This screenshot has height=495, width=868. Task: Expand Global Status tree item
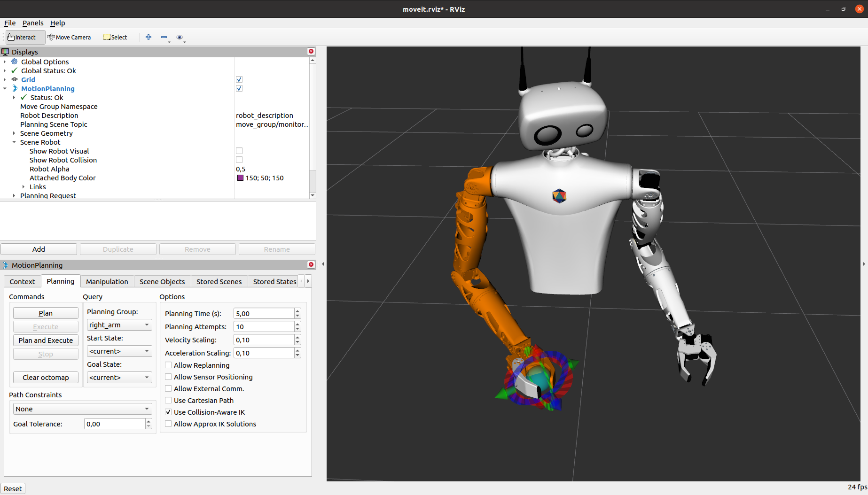click(x=5, y=70)
